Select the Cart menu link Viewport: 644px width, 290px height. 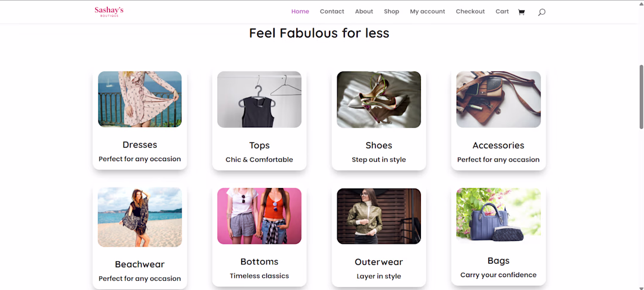click(x=502, y=11)
